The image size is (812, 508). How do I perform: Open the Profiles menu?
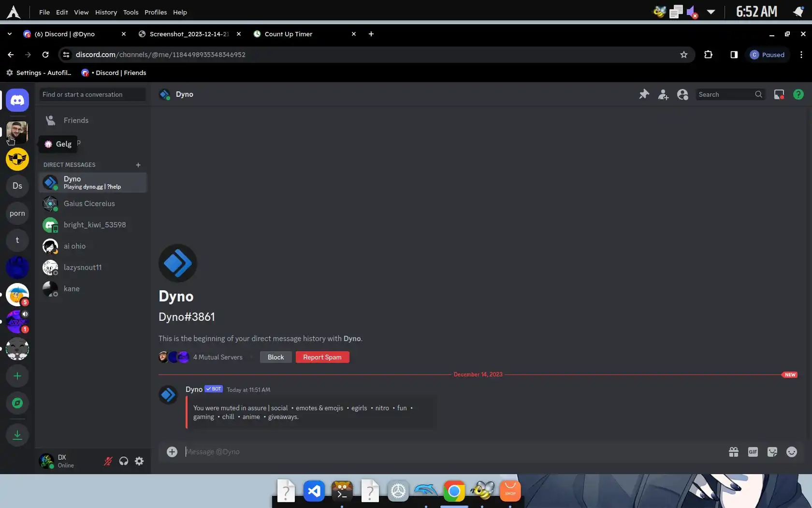(156, 12)
